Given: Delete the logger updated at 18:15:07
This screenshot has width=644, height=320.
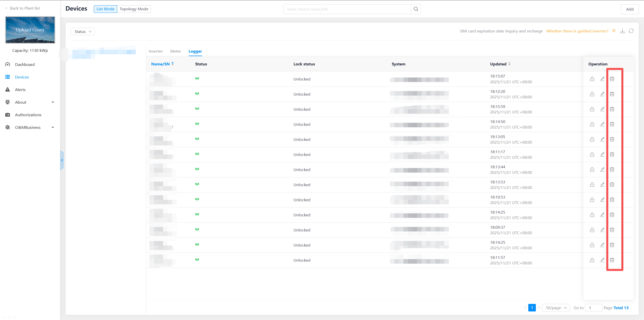Looking at the screenshot, I should tap(612, 79).
